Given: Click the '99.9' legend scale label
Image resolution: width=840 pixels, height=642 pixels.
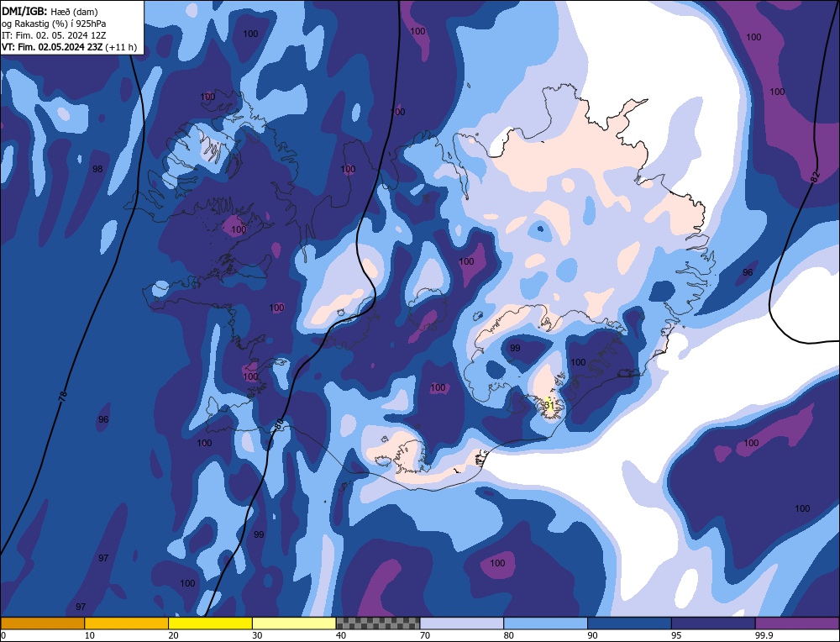Looking at the screenshot, I should 764,635.
